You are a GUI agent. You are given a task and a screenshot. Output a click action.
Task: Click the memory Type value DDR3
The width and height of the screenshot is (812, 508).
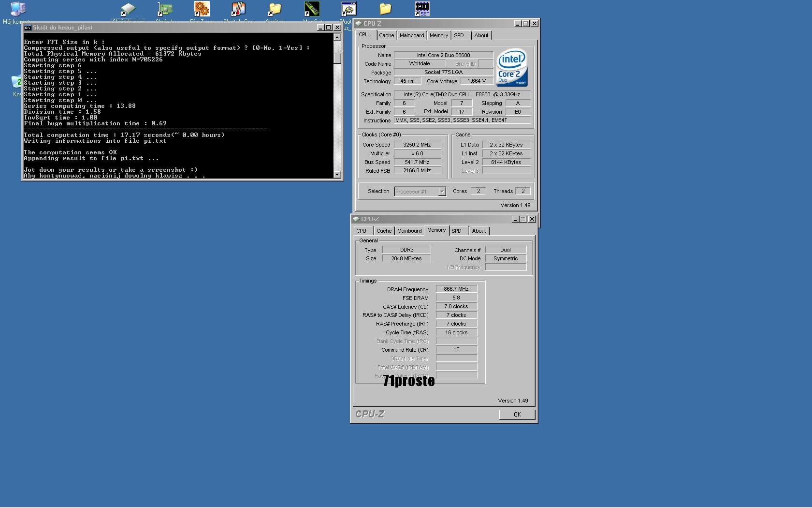point(406,250)
